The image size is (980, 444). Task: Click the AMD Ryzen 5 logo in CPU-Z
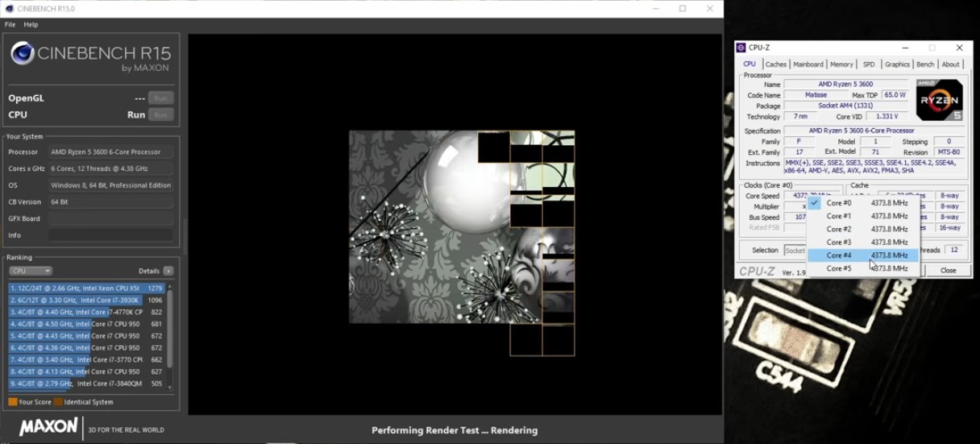[939, 100]
